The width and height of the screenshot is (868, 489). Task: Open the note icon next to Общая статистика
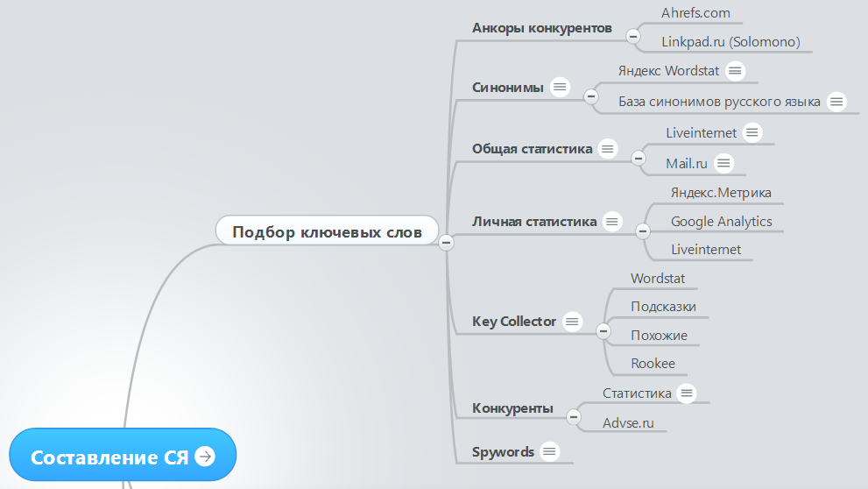point(608,149)
